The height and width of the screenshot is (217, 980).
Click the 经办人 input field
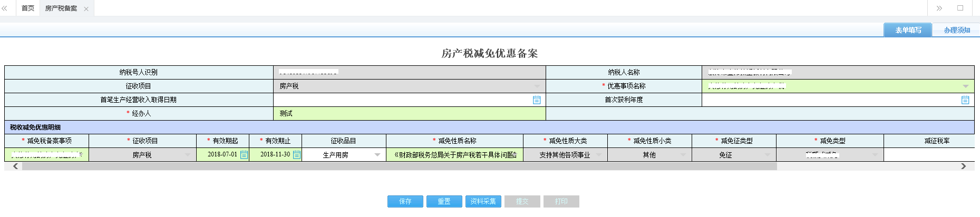click(x=410, y=113)
